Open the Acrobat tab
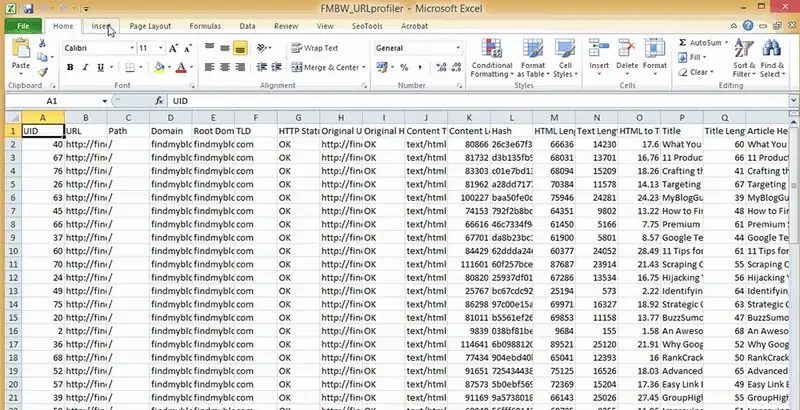The width and height of the screenshot is (800, 410). (414, 26)
